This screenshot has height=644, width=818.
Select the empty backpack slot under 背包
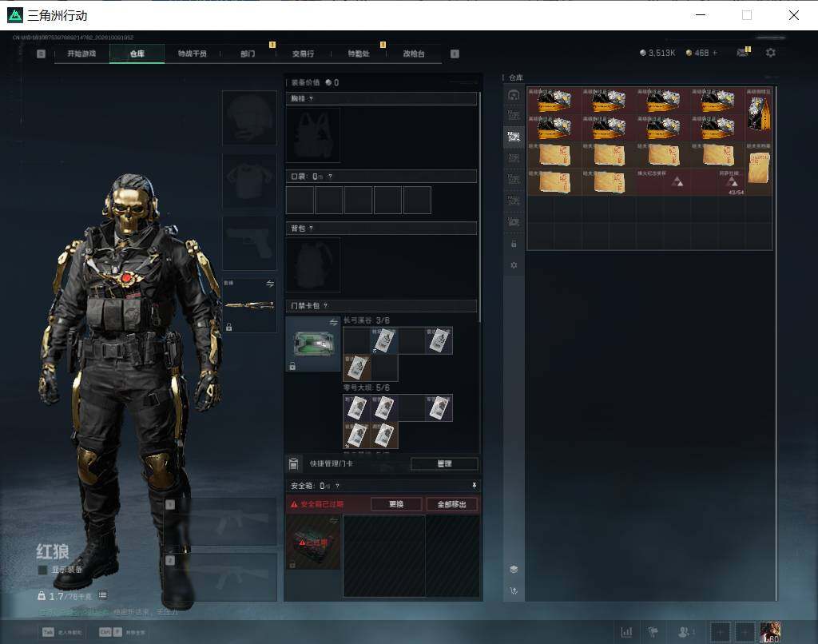(x=313, y=264)
